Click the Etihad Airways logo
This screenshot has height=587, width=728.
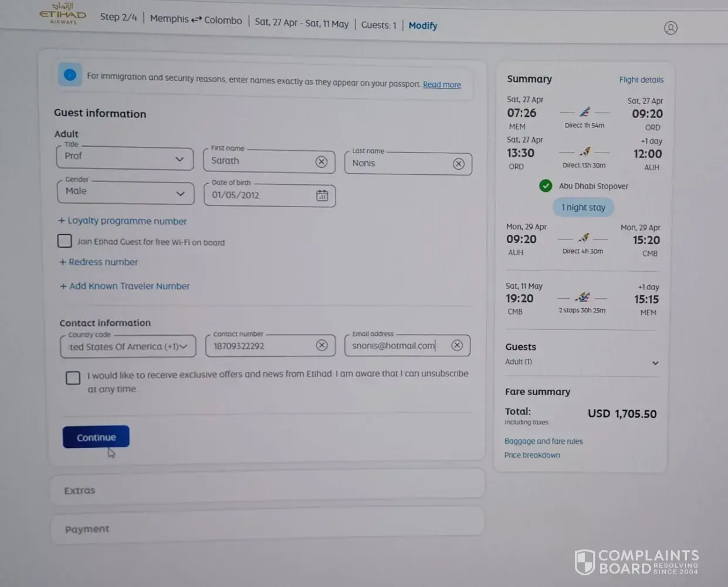tap(63, 14)
